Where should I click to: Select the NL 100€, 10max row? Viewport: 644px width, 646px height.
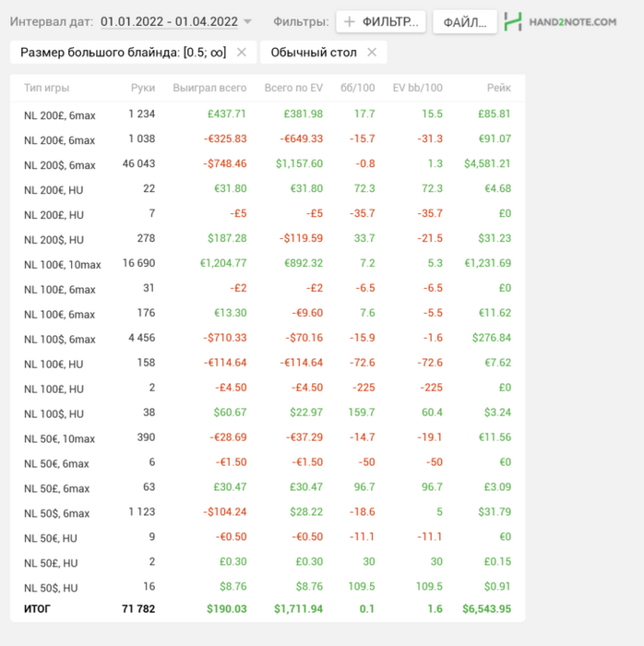(x=268, y=264)
